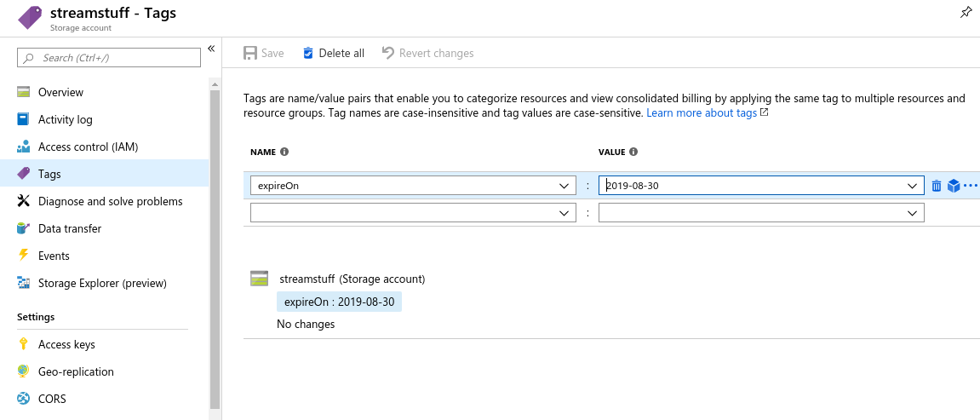This screenshot has width=980, height=420.
Task: Click the Activity log book icon
Action: pyautogui.click(x=24, y=119)
